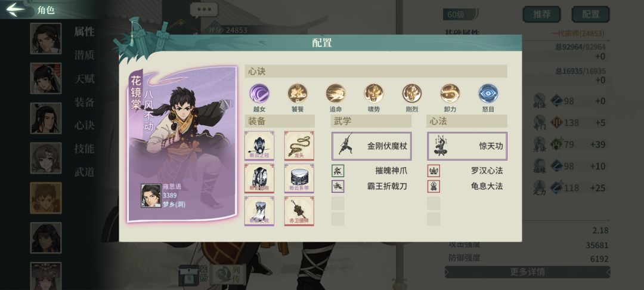Viewport: 644px width, 290px height.
Task: Select the 惊天功 inner skill entry
Action: (x=467, y=146)
